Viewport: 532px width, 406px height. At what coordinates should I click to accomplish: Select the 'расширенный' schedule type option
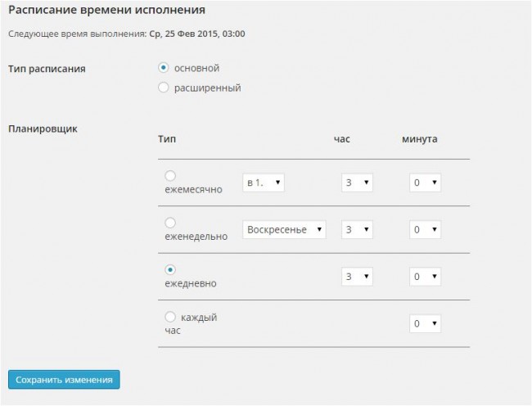click(x=164, y=88)
